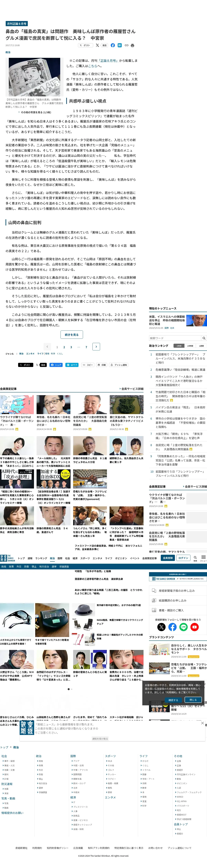Open footer link '知的財産権ポリシー'
This screenshot has width=207, height=868.
pos(58,848)
